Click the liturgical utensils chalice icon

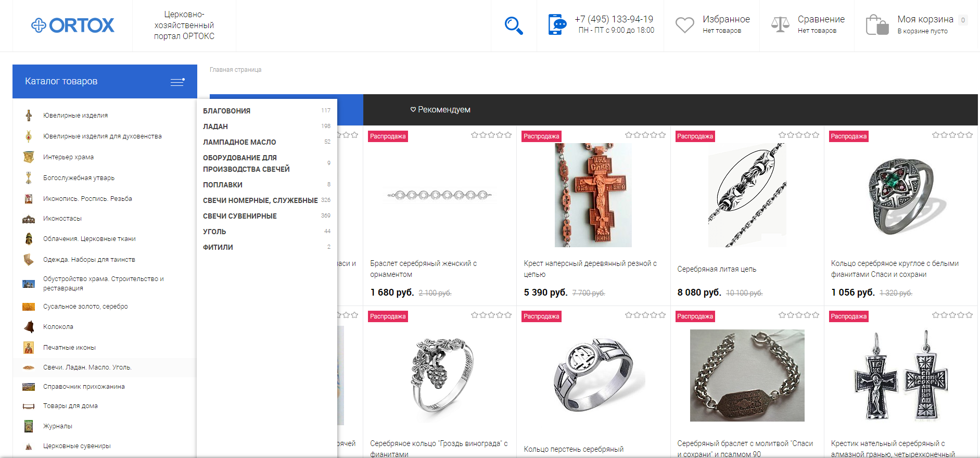[29, 178]
